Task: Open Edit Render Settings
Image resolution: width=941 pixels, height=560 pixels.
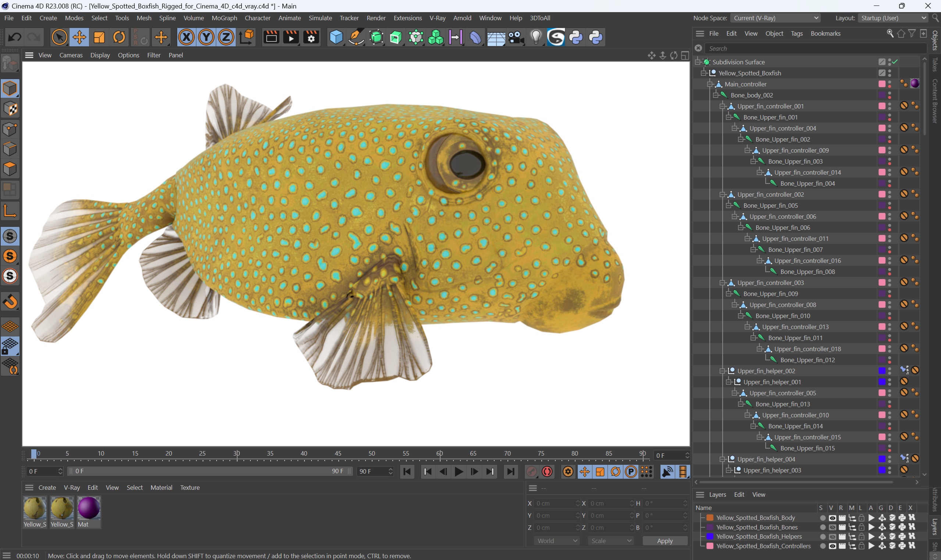Action: tap(311, 38)
